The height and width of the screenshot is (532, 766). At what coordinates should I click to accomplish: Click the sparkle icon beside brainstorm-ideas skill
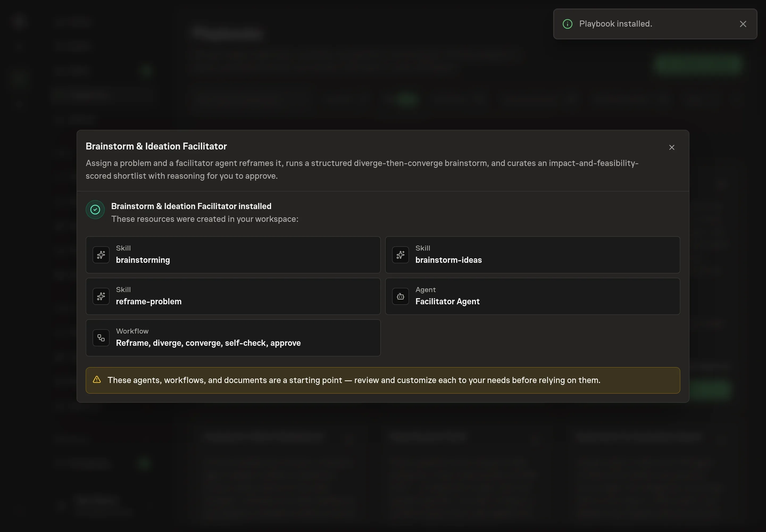click(x=400, y=255)
